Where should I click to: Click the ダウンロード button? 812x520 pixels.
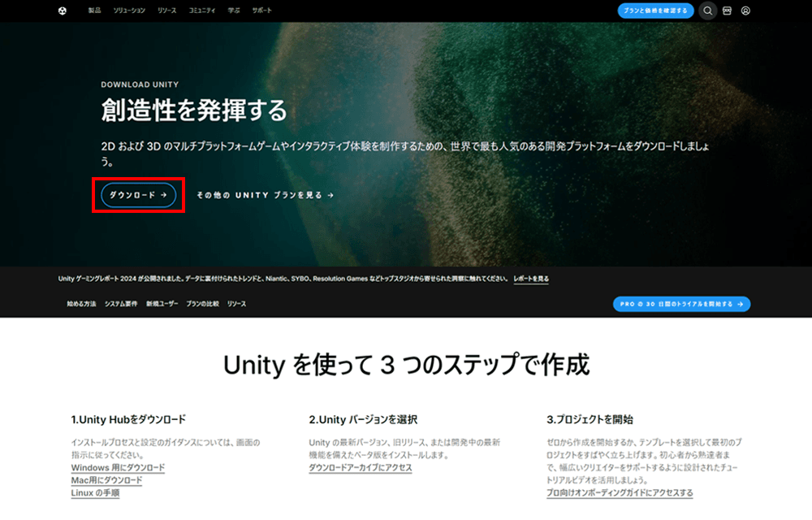coord(138,195)
